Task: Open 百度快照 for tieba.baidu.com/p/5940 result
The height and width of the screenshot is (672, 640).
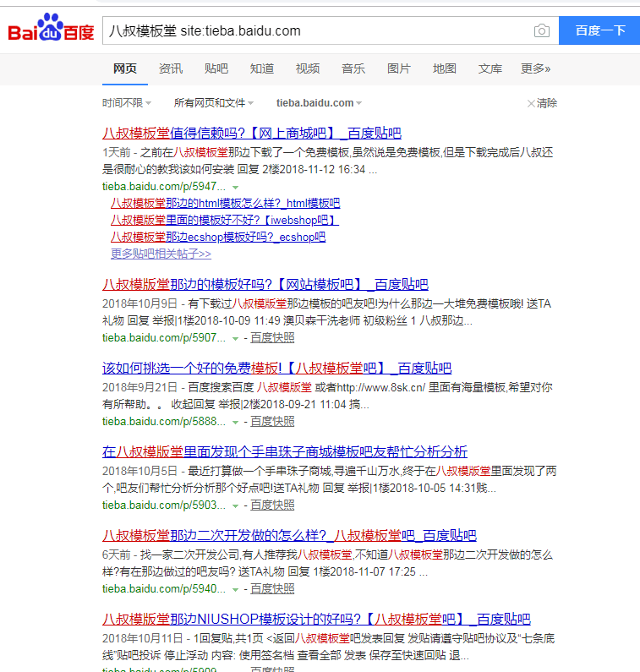Action: click(x=272, y=589)
